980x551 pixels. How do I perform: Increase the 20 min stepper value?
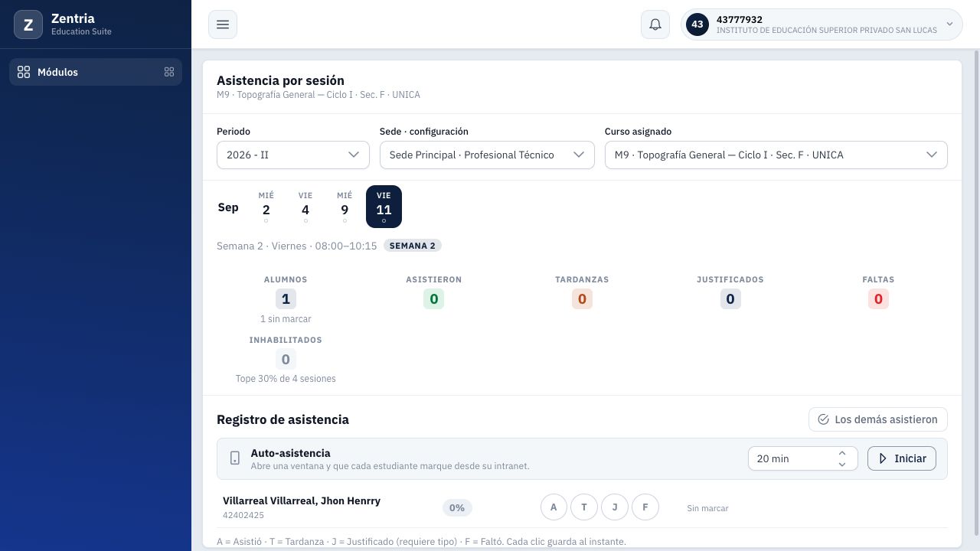[842, 453]
